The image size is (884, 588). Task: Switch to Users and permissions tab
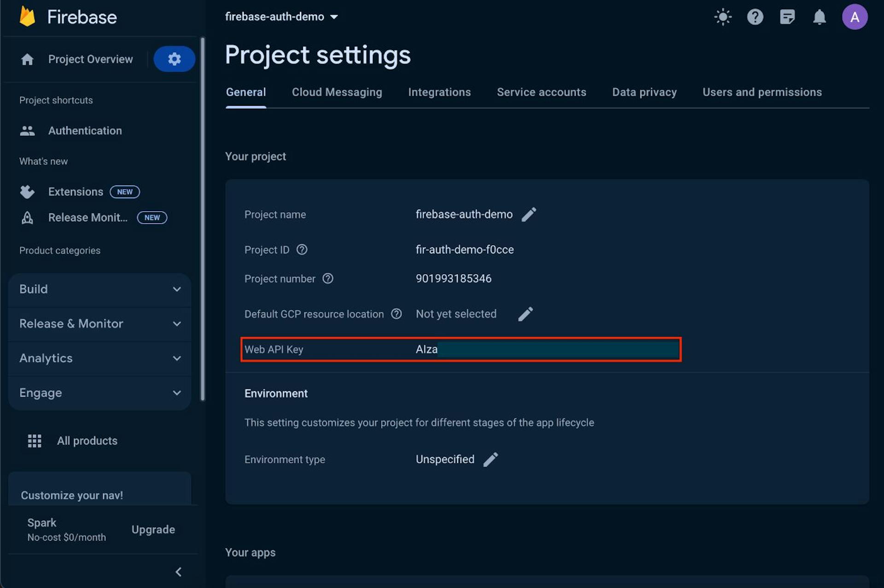[762, 92]
